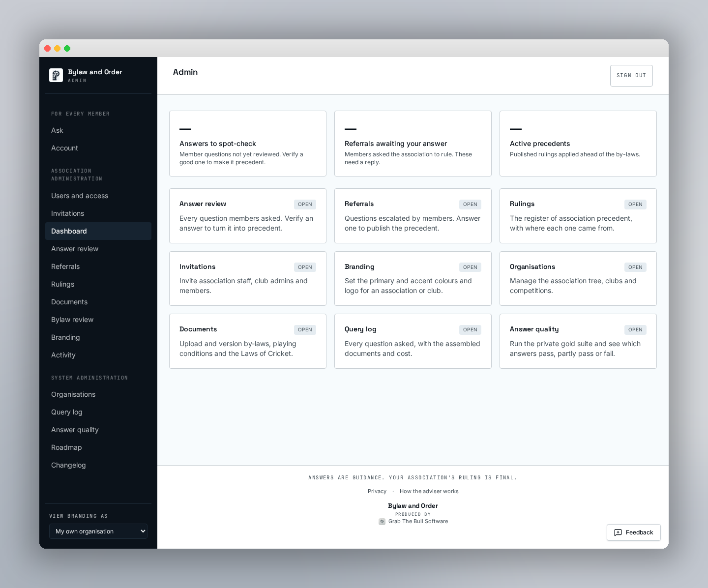Click the Branding card title
The width and height of the screenshot is (708, 588).
pos(359,267)
